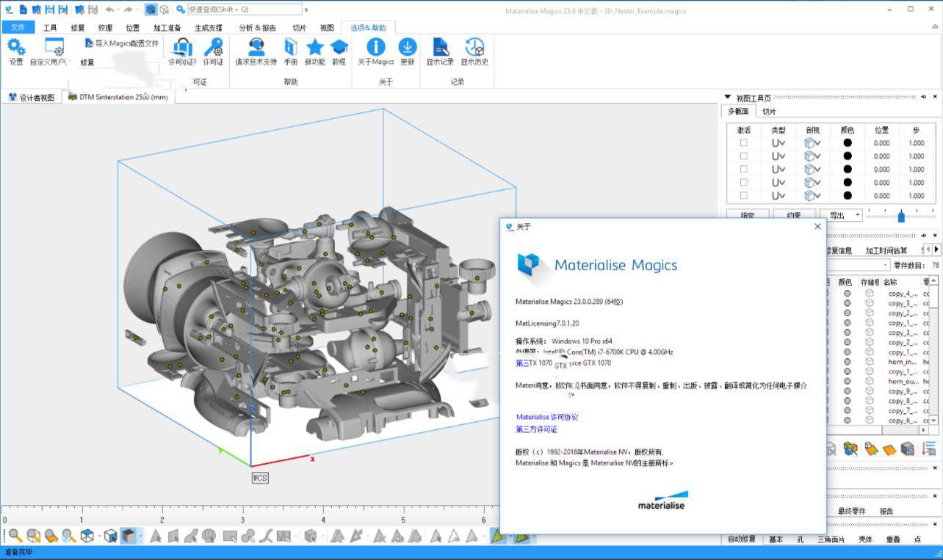Open 第三方许可证 link in About dialog

click(x=536, y=429)
